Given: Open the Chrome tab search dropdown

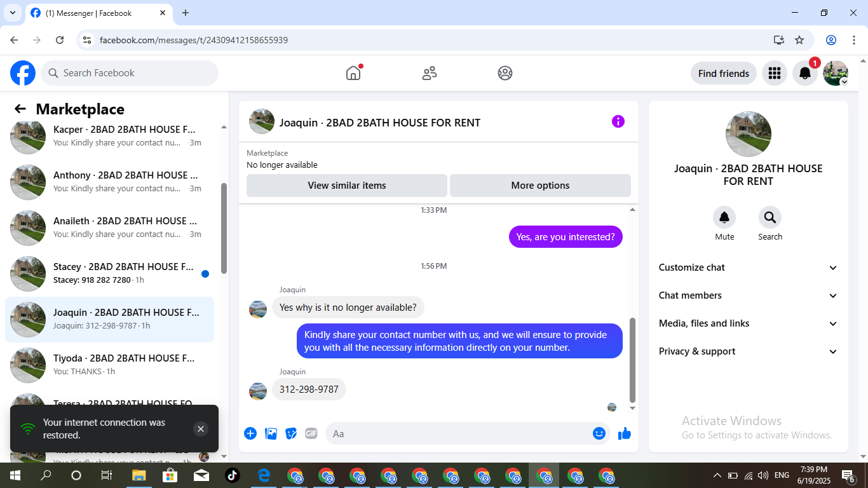Looking at the screenshot, I should pyautogui.click(x=12, y=13).
